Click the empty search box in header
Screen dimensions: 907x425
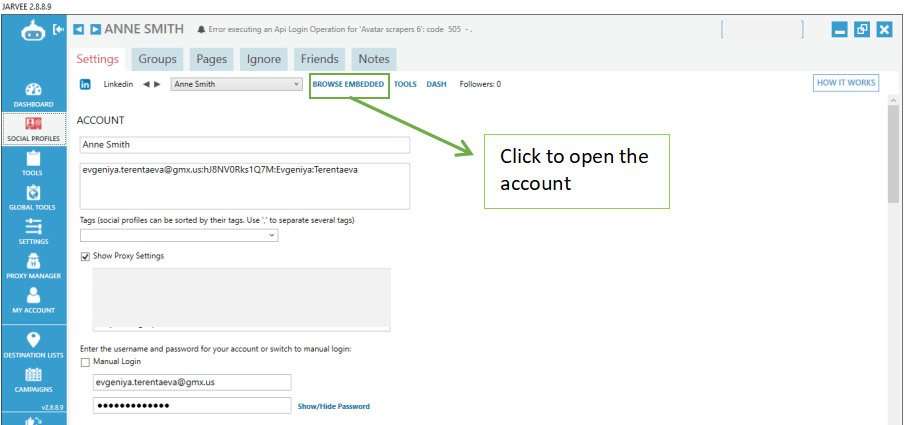pos(762,29)
